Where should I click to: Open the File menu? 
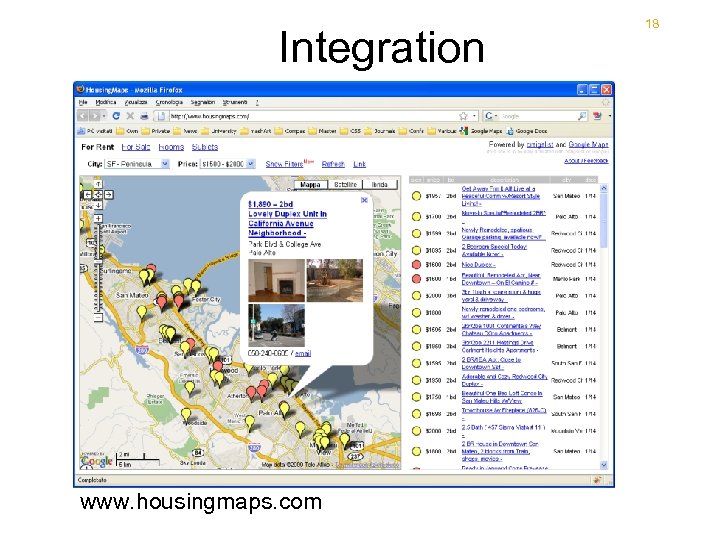pyautogui.click(x=83, y=102)
